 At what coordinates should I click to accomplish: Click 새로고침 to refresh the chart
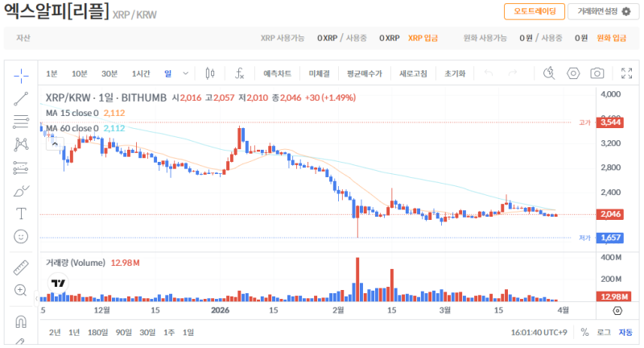(x=413, y=73)
